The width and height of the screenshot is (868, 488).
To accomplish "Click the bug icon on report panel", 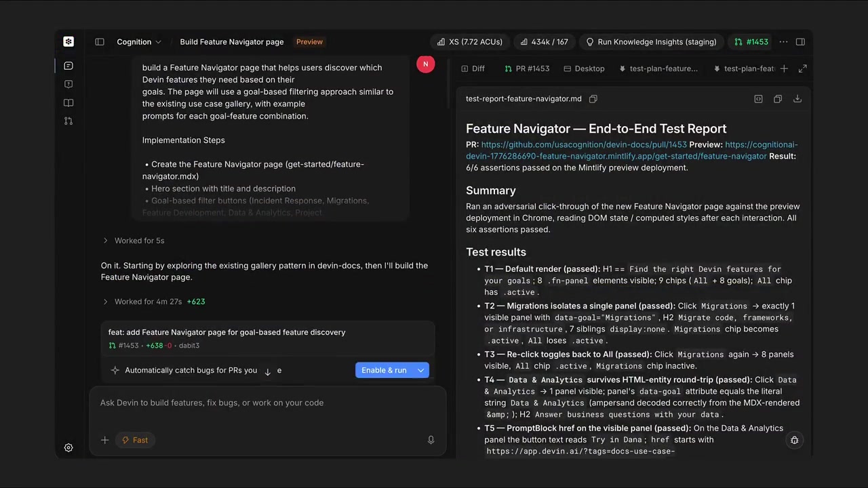I will (795, 440).
